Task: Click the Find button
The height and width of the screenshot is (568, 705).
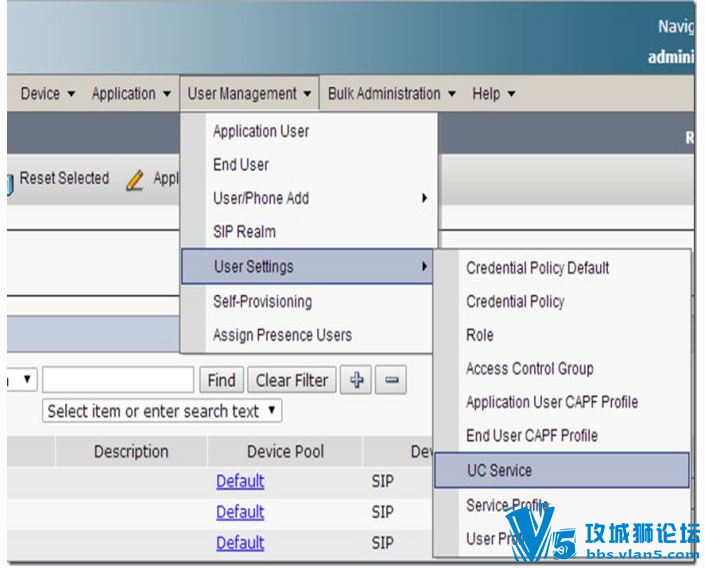Action: 221,380
